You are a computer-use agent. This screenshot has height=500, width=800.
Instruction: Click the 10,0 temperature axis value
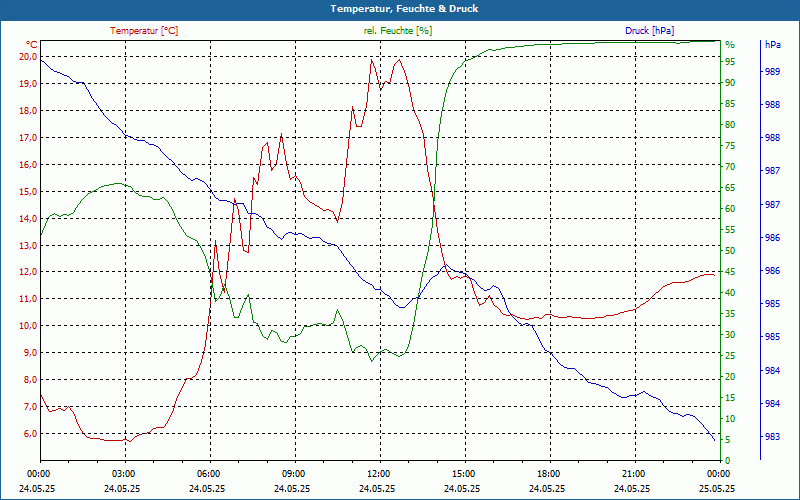27,326
